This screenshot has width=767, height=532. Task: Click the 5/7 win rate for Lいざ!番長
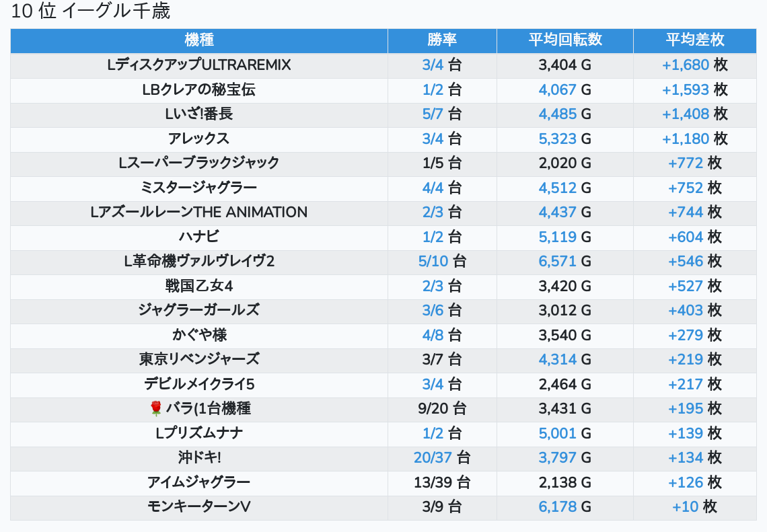pyautogui.click(x=433, y=114)
